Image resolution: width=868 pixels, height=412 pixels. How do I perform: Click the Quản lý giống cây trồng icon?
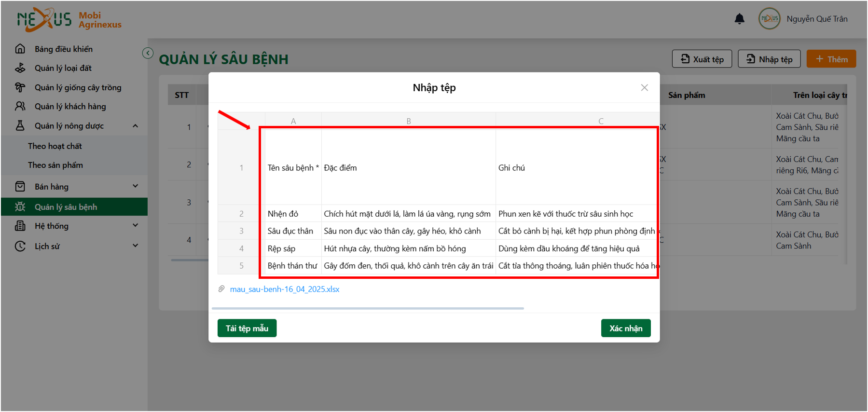coord(20,87)
